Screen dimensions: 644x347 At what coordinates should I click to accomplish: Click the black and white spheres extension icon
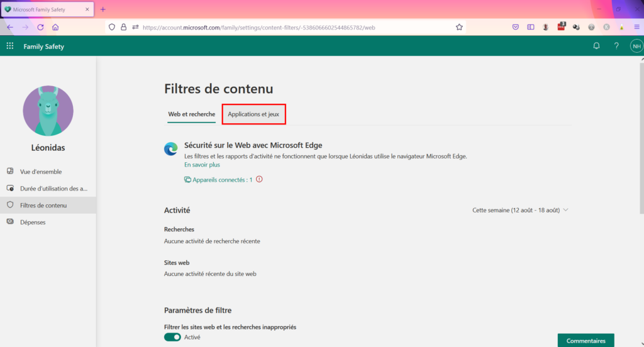(x=576, y=27)
